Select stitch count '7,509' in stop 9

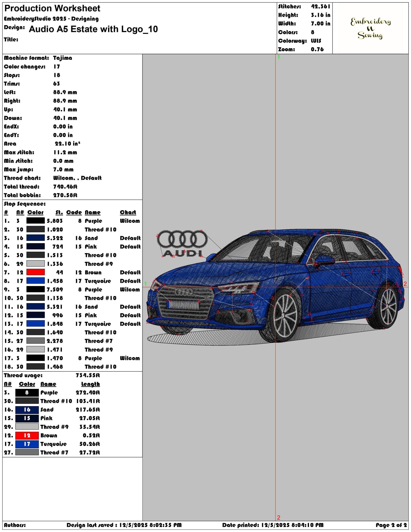(x=55, y=290)
